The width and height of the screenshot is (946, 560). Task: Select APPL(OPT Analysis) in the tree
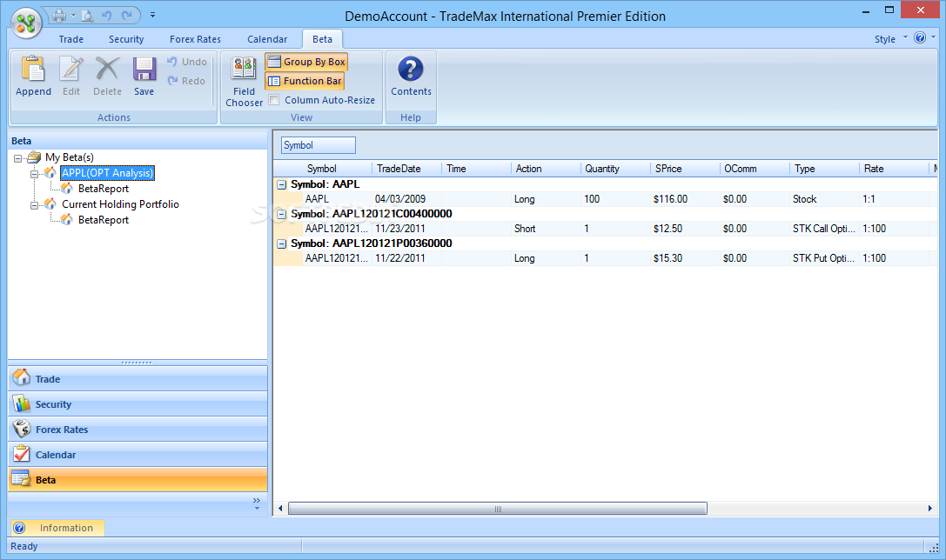tap(107, 173)
